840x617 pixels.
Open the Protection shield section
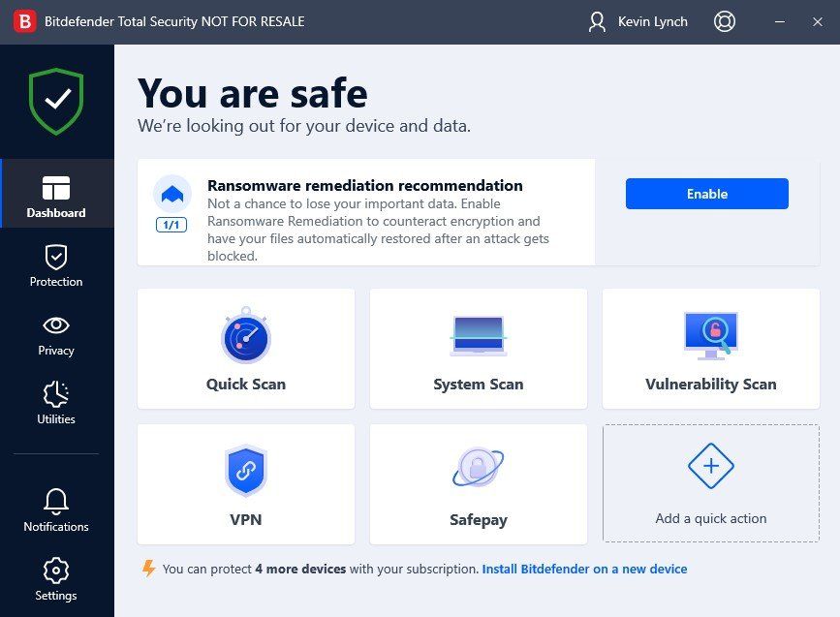click(55, 266)
